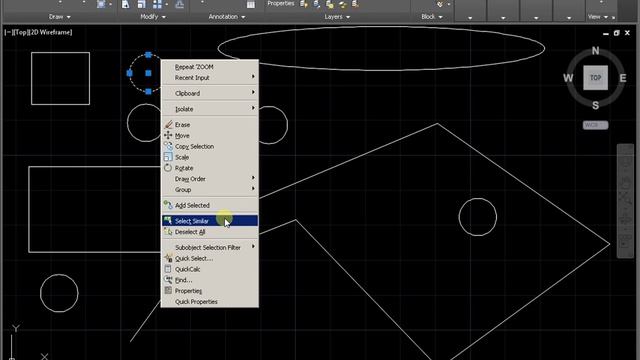
Task: Toggle Quick Properties in the context menu
Action: tap(210, 302)
